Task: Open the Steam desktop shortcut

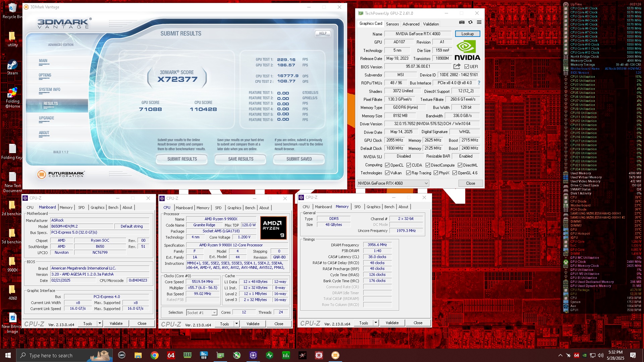Action: click(12, 67)
